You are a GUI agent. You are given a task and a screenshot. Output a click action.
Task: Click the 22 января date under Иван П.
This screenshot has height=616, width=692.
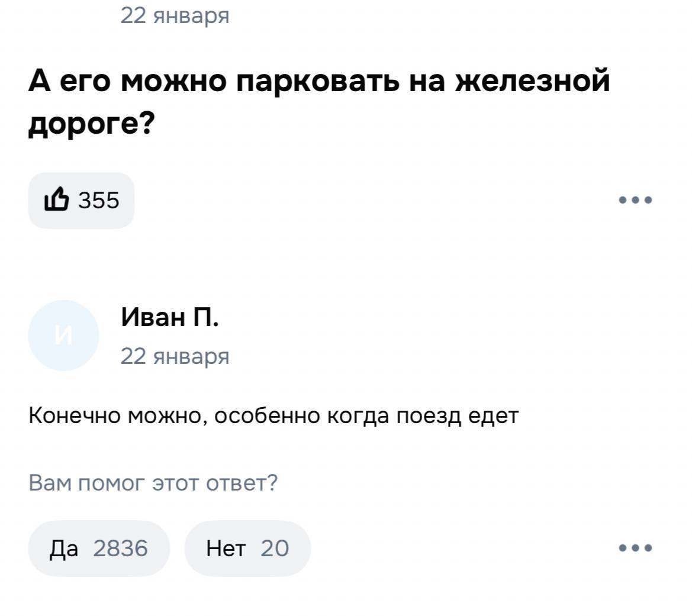[175, 356]
